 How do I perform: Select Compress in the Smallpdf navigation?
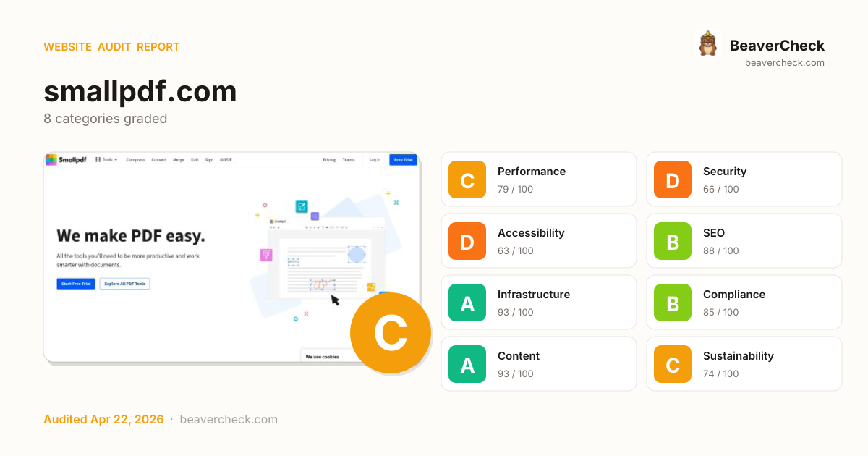[135, 160]
